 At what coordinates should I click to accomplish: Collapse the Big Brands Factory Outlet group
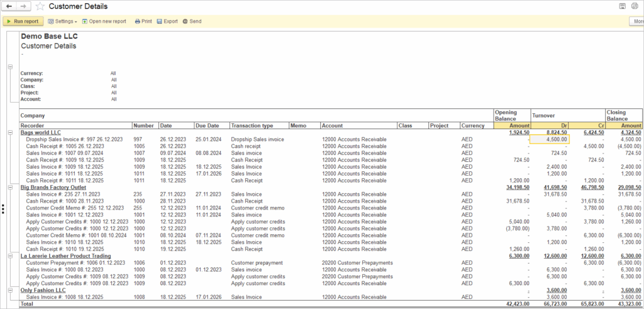(x=10, y=188)
